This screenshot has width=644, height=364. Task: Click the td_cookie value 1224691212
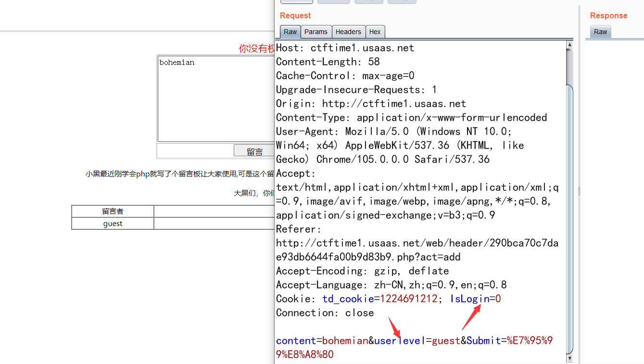(x=408, y=299)
